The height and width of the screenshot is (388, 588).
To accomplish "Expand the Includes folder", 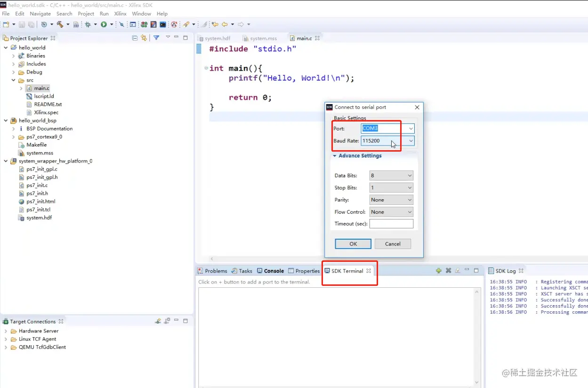I will pyautogui.click(x=14, y=64).
